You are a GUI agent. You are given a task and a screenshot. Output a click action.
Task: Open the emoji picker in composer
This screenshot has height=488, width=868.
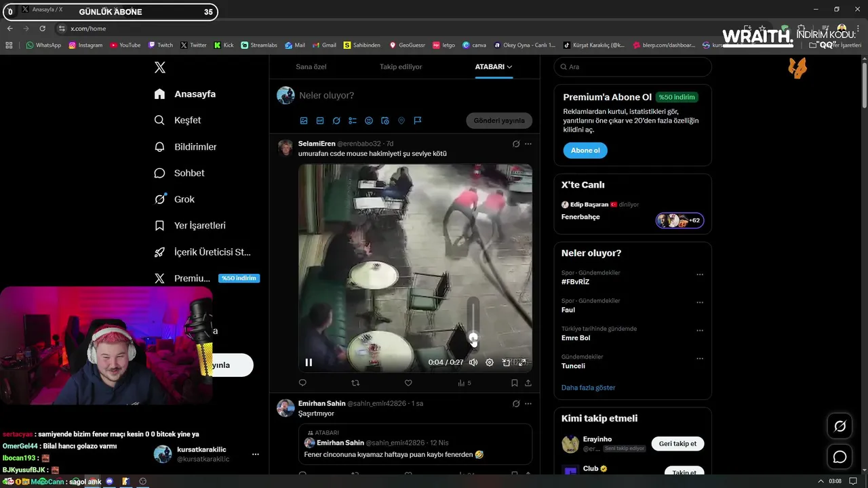coord(369,121)
